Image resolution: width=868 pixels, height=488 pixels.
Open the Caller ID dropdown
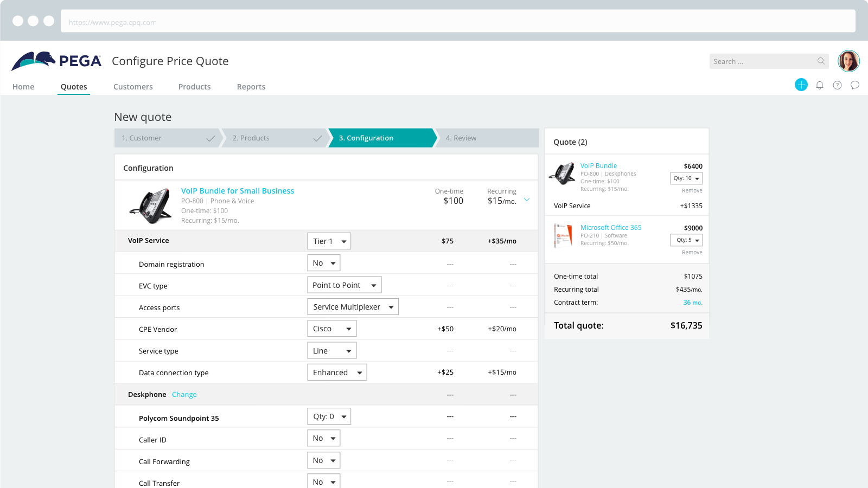[x=324, y=438]
